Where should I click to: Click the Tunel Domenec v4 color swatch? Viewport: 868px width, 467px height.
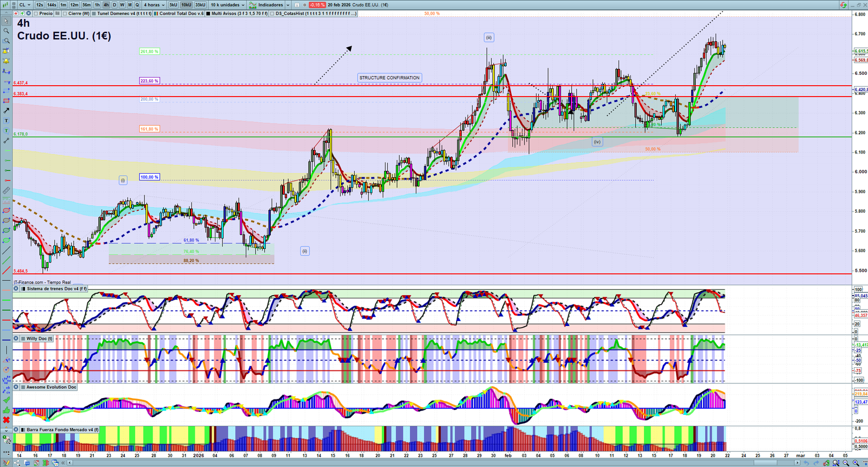tap(94, 13)
